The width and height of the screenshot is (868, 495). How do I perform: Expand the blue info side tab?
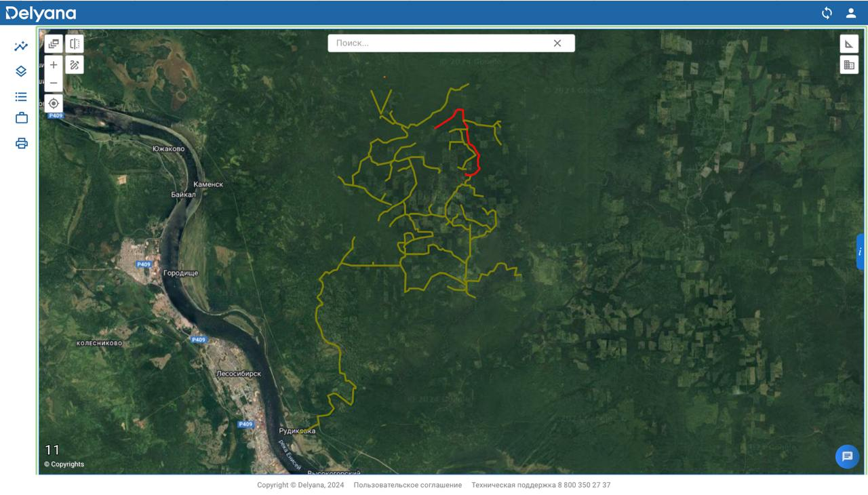coord(861,252)
